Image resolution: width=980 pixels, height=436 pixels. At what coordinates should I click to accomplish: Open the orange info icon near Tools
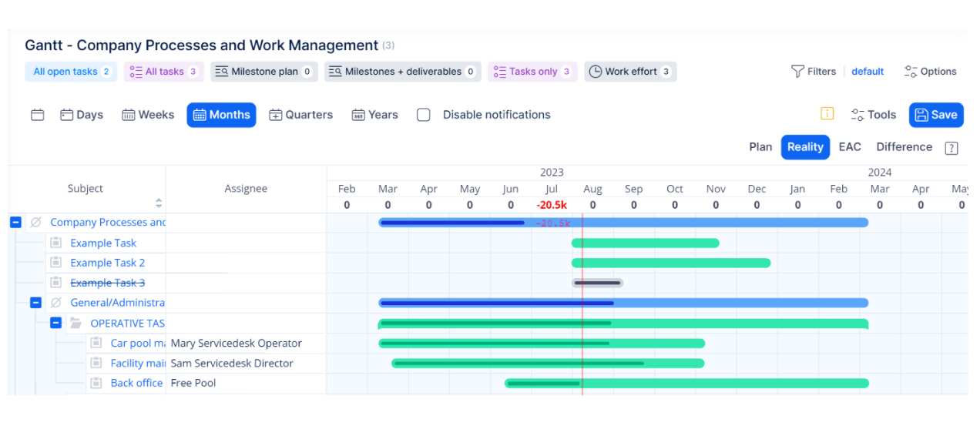(x=827, y=114)
